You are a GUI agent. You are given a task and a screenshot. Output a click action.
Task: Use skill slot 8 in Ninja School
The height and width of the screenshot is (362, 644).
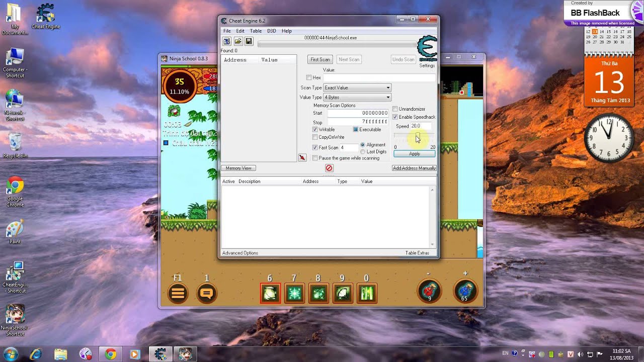point(318,293)
